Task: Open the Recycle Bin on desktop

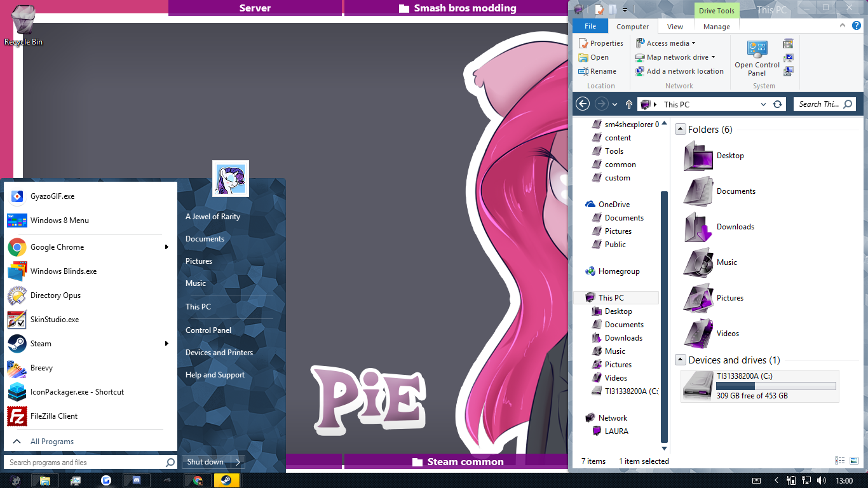Action: [x=24, y=25]
